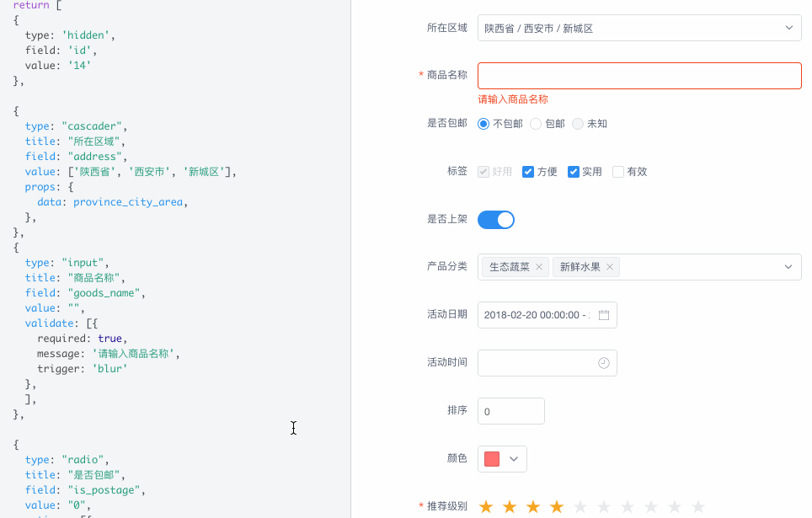812x518 pixels.
Task: Remove the 新鲜水果 tag with its × icon
Action: pyautogui.click(x=609, y=265)
